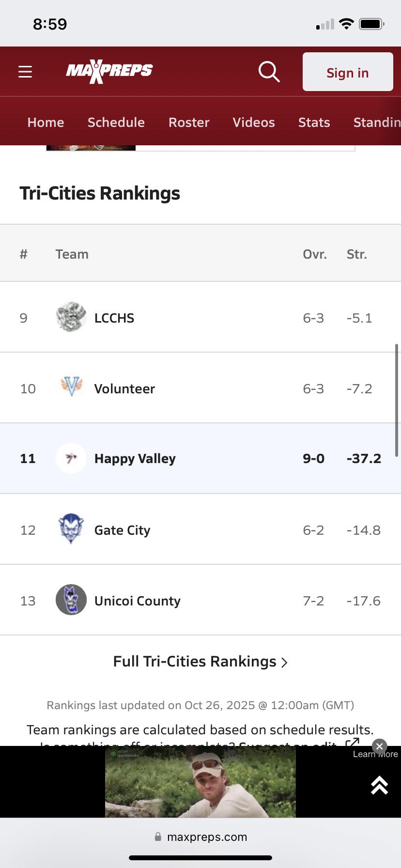Tap the scroll-to-top double chevron
Image resolution: width=401 pixels, height=868 pixels.
379,785
